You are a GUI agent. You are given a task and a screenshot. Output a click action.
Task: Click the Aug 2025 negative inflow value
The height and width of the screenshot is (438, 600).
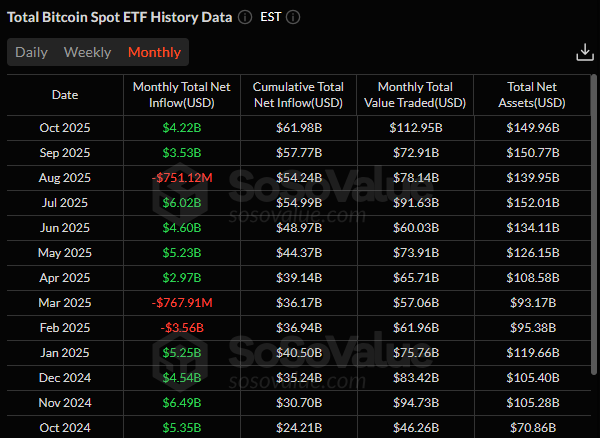(x=181, y=178)
